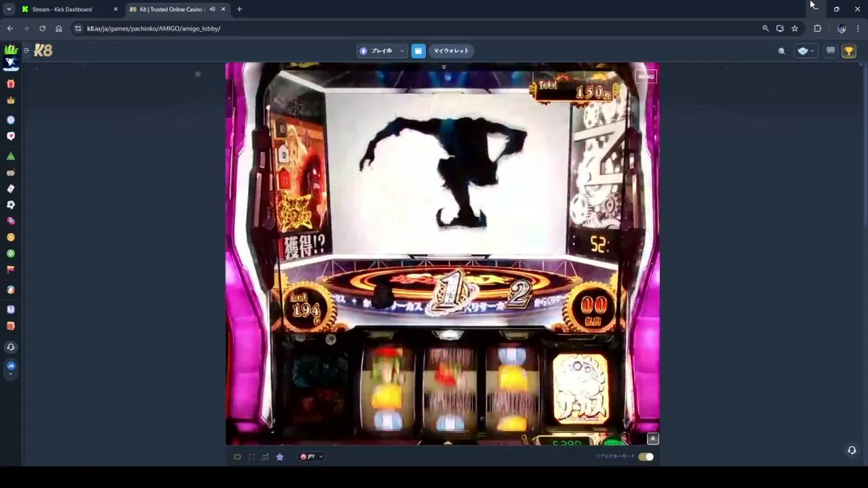
Task: Open the purple question mark help icon
Action: click(11, 310)
